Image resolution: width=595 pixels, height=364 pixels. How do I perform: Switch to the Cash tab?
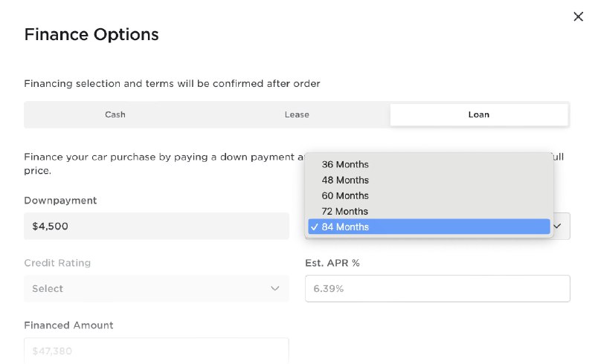click(115, 114)
